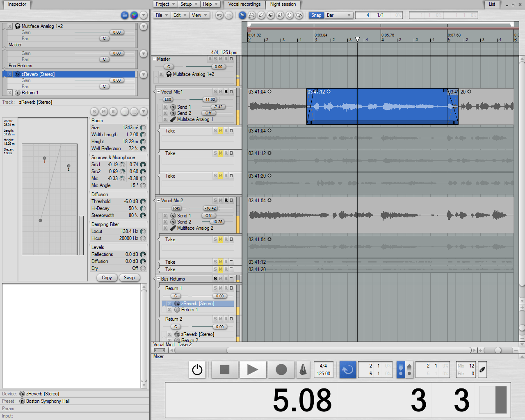Unmute the first Take under Vocal Mic1
525x420 pixels.
221,131
